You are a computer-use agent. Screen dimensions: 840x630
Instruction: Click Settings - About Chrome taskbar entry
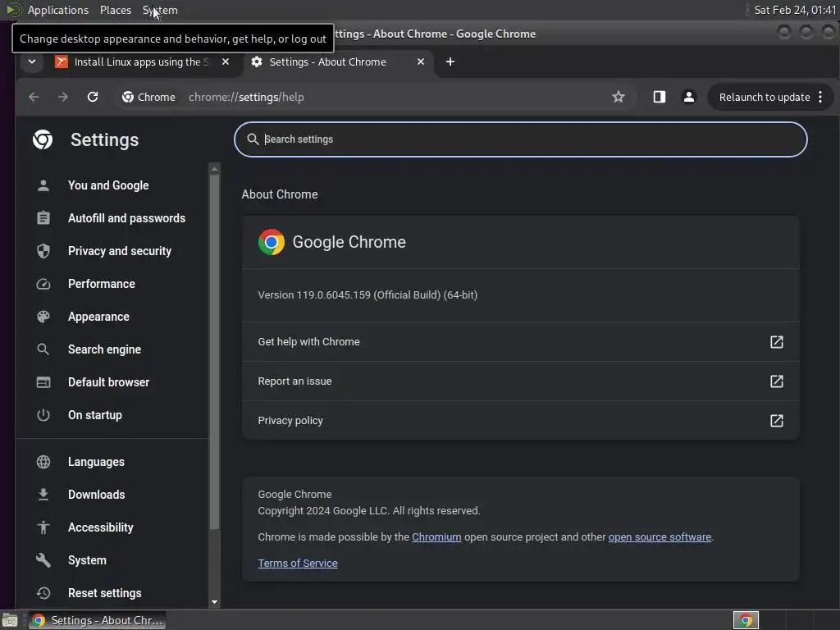click(x=97, y=620)
